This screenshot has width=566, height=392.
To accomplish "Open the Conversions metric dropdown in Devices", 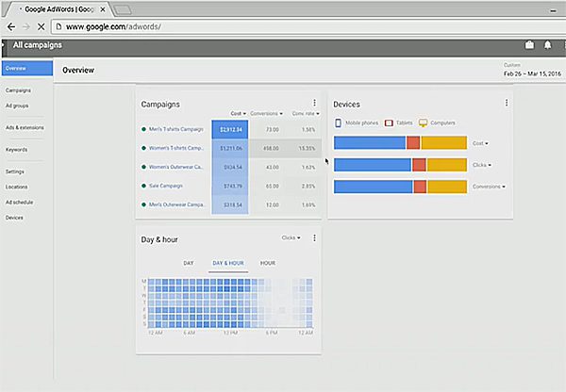I will pyautogui.click(x=489, y=187).
